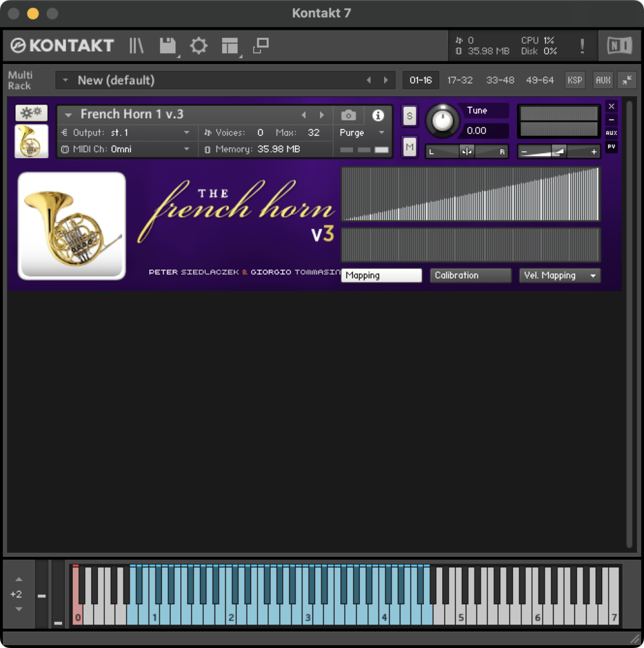Shift keyboard octave up arrow

[19, 580]
